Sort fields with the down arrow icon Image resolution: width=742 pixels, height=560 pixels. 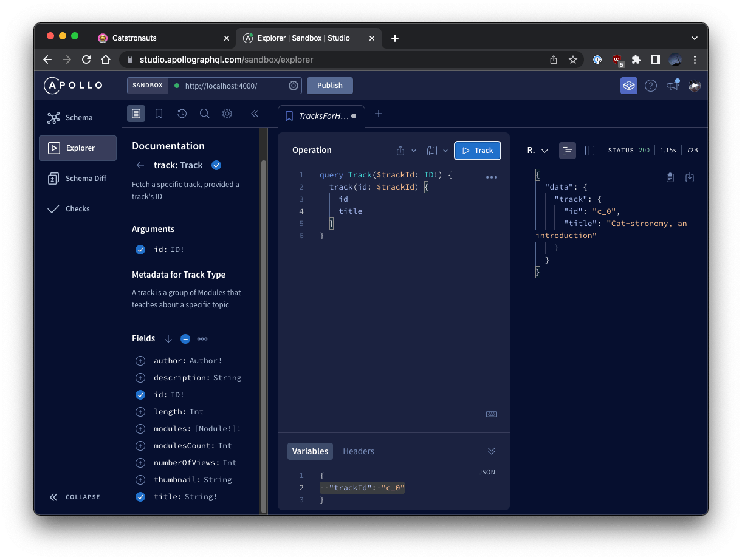click(168, 339)
